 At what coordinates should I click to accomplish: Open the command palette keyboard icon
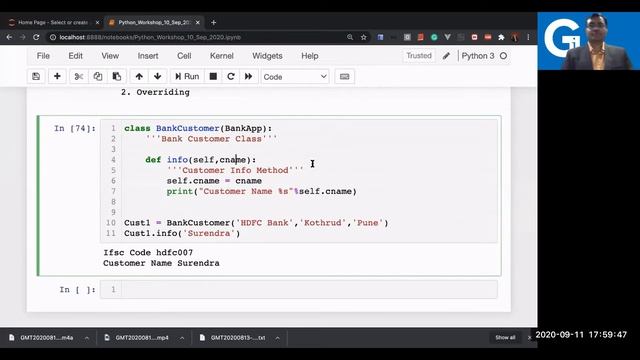[344, 76]
